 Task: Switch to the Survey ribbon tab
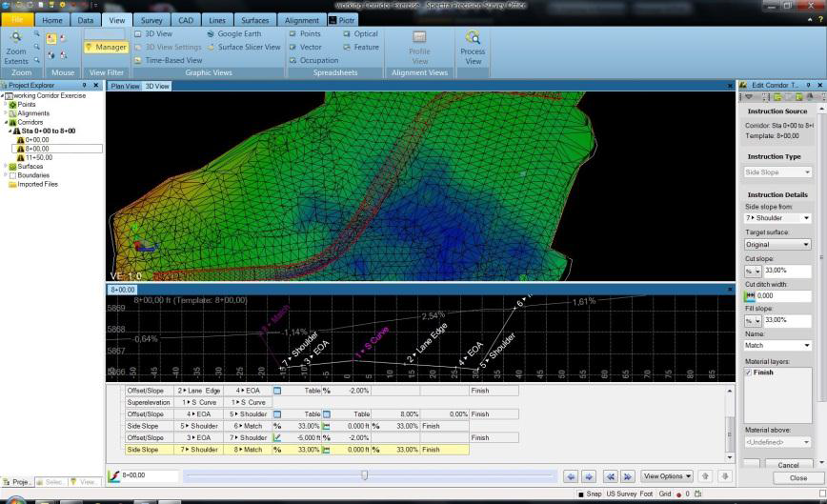pos(151,19)
